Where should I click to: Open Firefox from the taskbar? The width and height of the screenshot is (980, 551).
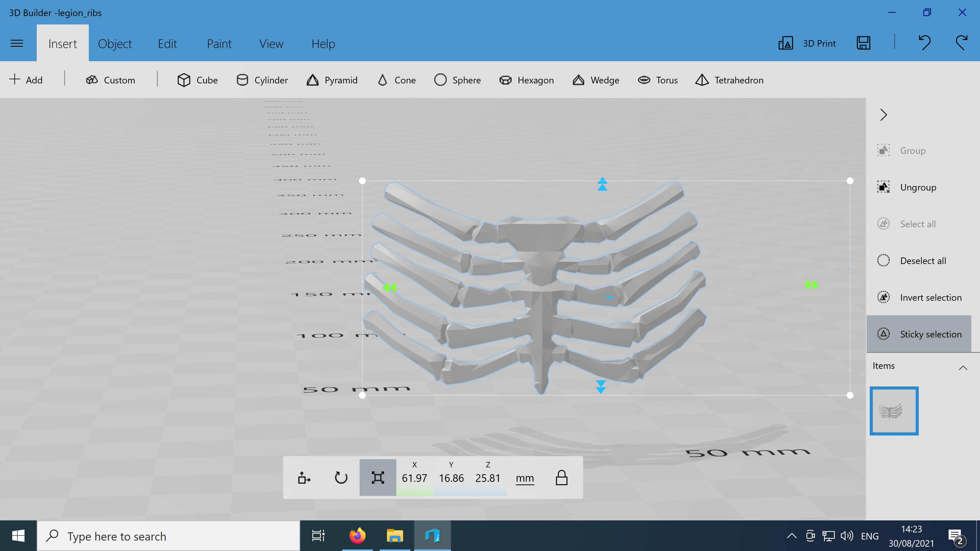coord(357,536)
